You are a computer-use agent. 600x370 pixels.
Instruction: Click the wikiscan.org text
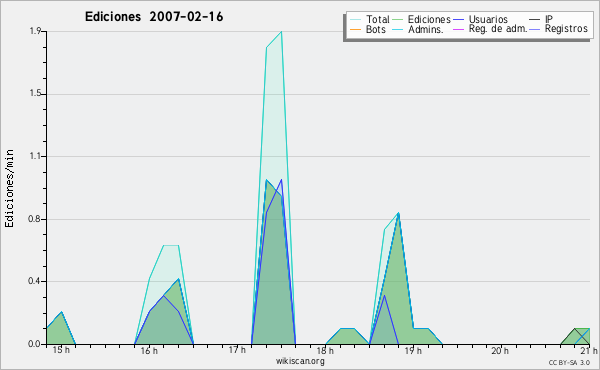300,361
